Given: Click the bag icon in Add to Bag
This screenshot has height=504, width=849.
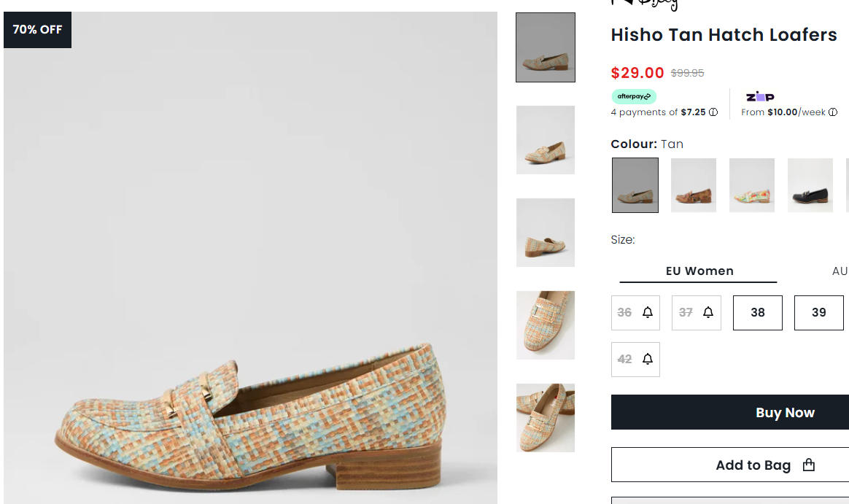Looking at the screenshot, I should 808,465.
